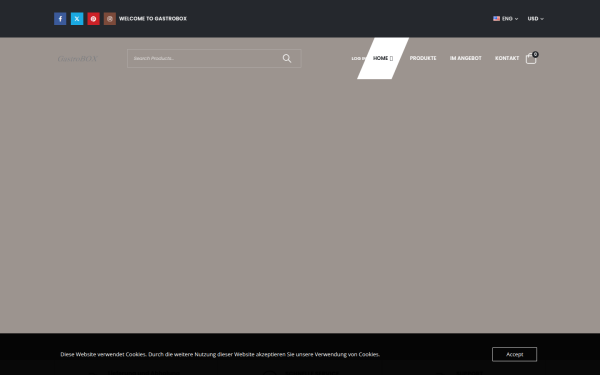Open the shopping cart icon
The width and height of the screenshot is (600, 375).
pos(531,58)
